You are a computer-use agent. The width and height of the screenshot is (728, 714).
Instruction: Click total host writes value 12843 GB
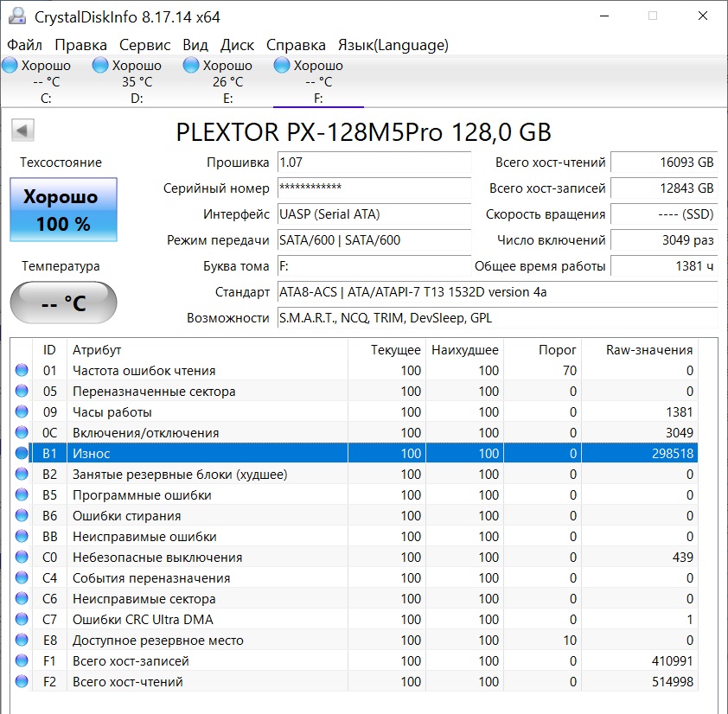[x=664, y=188]
